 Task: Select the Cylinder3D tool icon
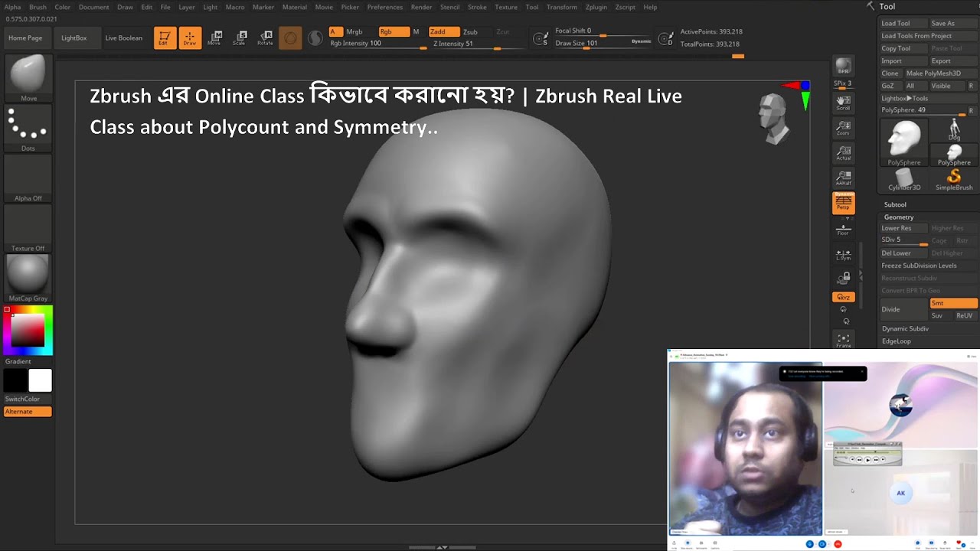(904, 181)
